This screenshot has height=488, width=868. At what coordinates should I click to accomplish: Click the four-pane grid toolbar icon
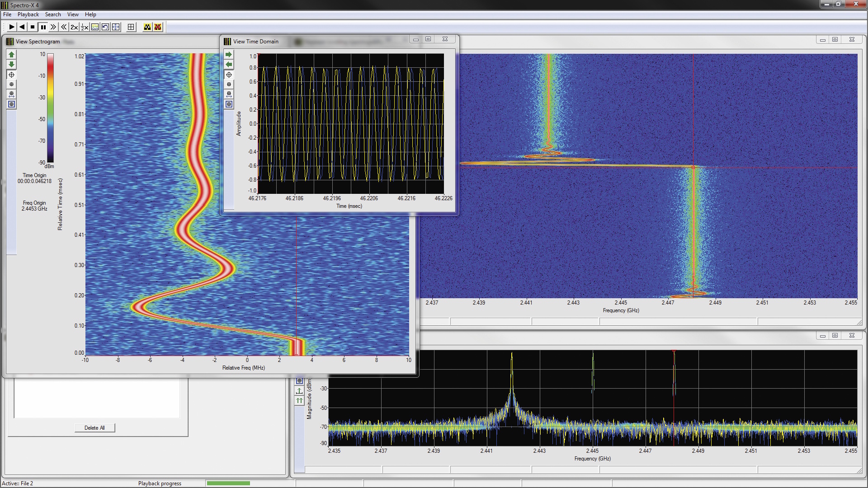131,27
